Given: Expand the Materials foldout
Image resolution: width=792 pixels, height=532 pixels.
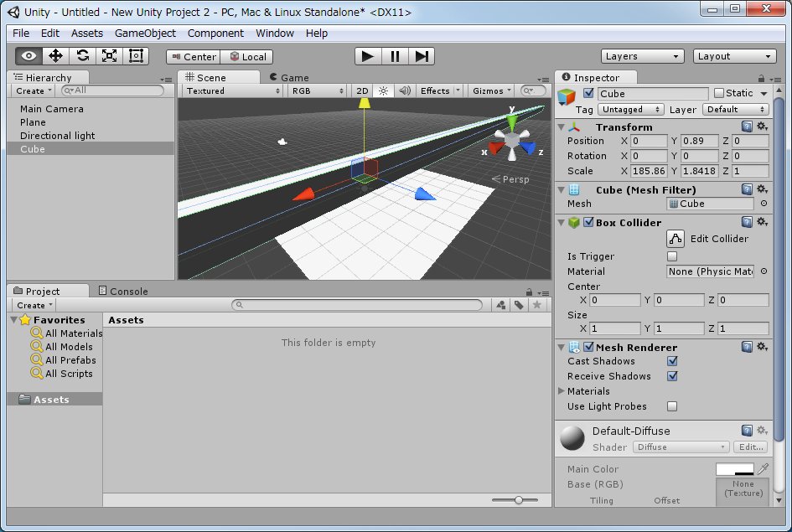Looking at the screenshot, I should pos(562,391).
